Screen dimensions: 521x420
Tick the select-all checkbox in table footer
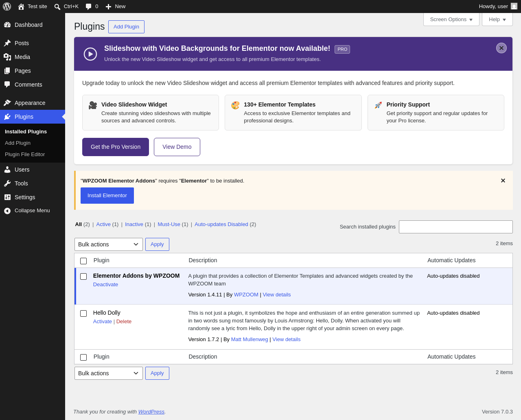pos(83,357)
